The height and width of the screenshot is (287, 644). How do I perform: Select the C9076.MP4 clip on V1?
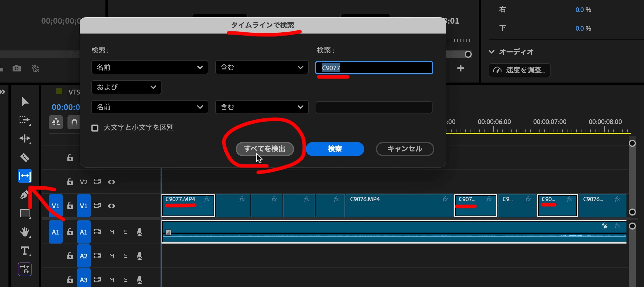point(400,206)
